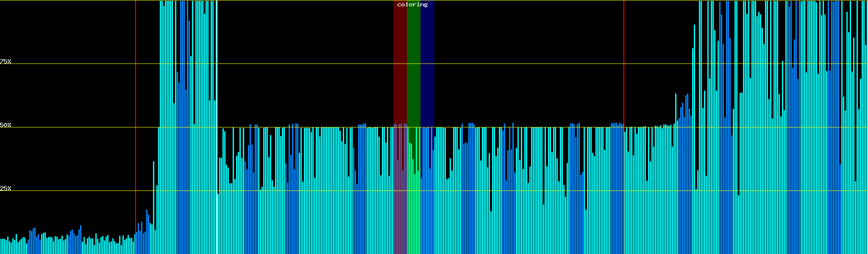Click the first bar at the far left

1,246
